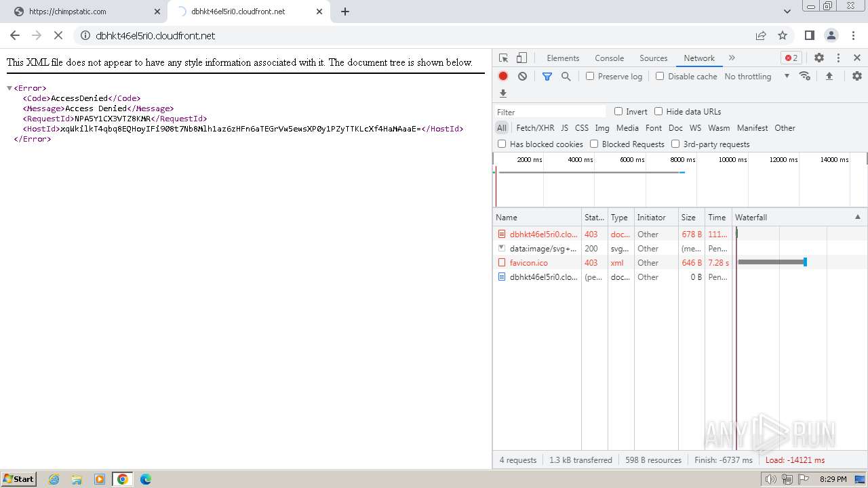Filter requests by WS type
The image size is (868, 488).
tap(695, 127)
